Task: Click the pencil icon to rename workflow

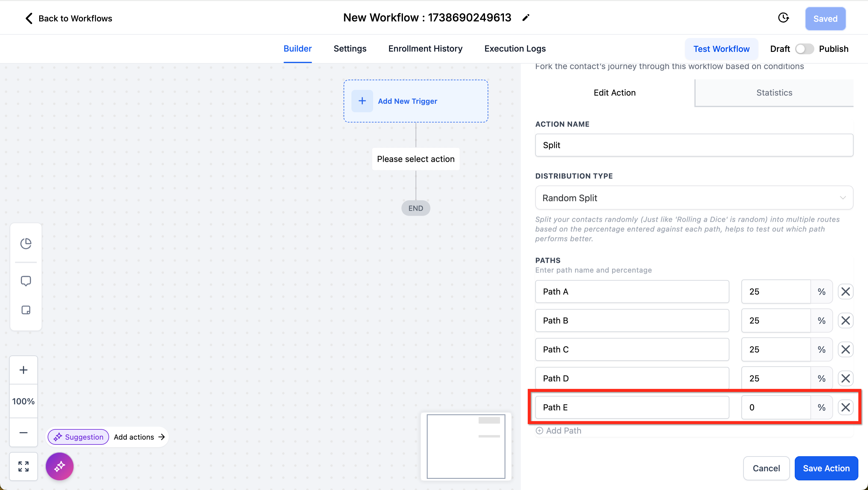Action: coord(526,18)
